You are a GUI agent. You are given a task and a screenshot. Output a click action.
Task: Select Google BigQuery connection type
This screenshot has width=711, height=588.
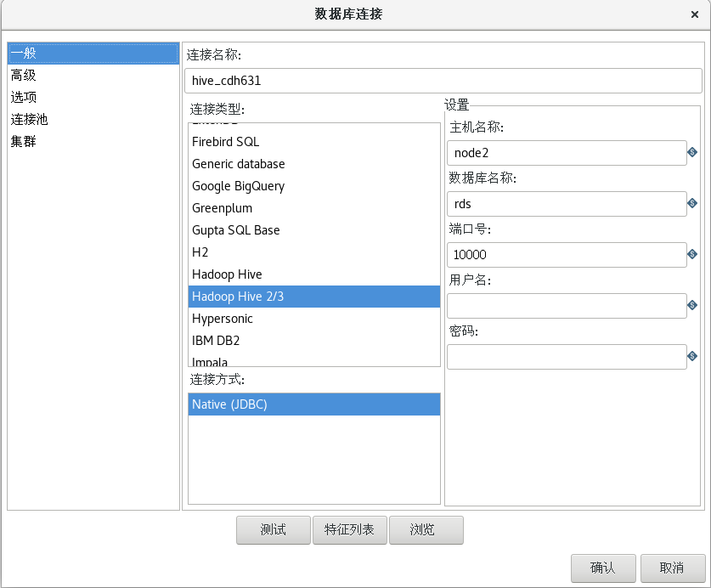pos(314,186)
